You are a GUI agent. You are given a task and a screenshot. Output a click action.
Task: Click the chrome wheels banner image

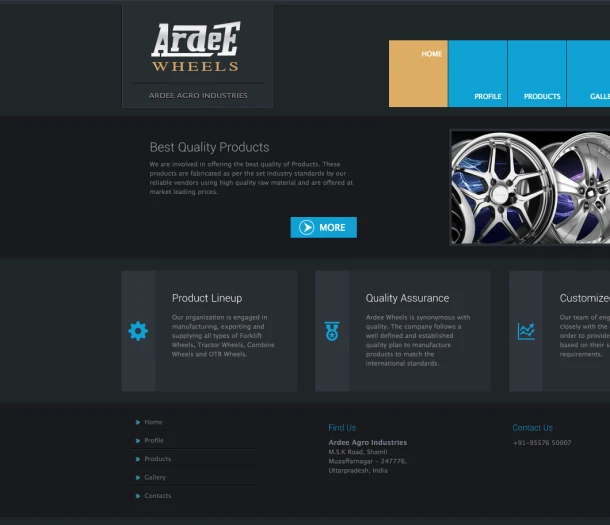tap(530, 187)
